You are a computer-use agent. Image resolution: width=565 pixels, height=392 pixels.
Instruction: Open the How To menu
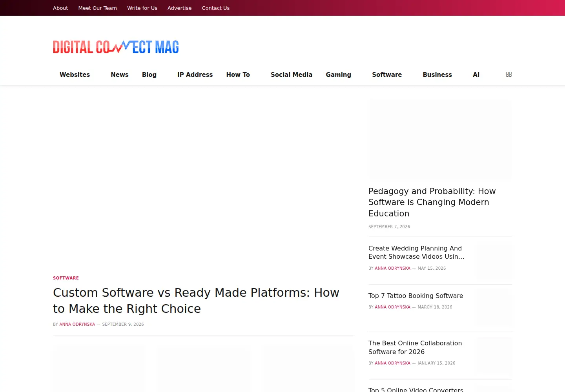pyautogui.click(x=238, y=74)
